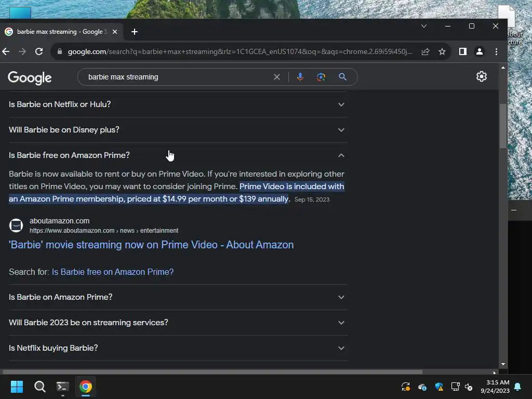
Task: Open a new Chrome tab
Action: click(135, 32)
